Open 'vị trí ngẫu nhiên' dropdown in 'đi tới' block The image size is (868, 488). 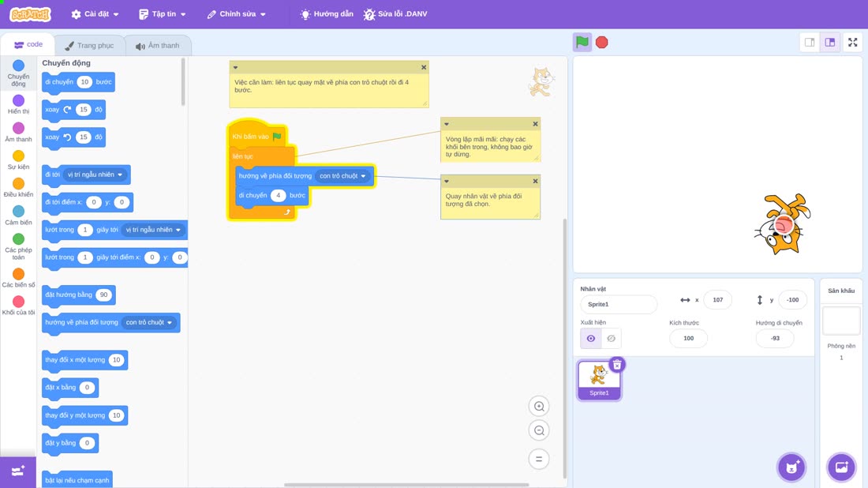pos(95,175)
